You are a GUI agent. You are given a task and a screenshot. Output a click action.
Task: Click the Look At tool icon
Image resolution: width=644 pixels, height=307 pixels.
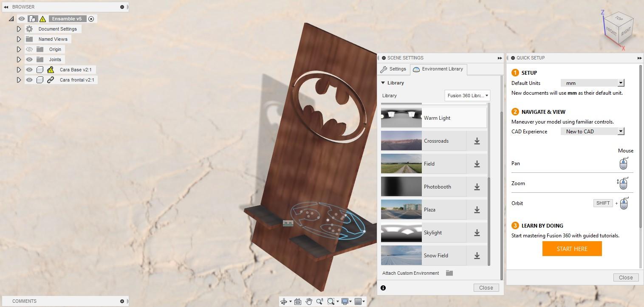(x=298, y=301)
